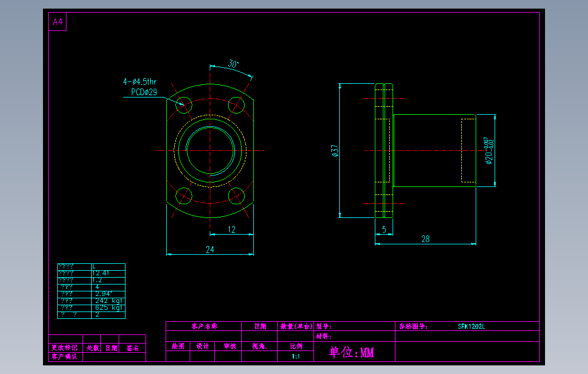
Task: Click the '242 kgf' table cell
Action: [x=109, y=301]
